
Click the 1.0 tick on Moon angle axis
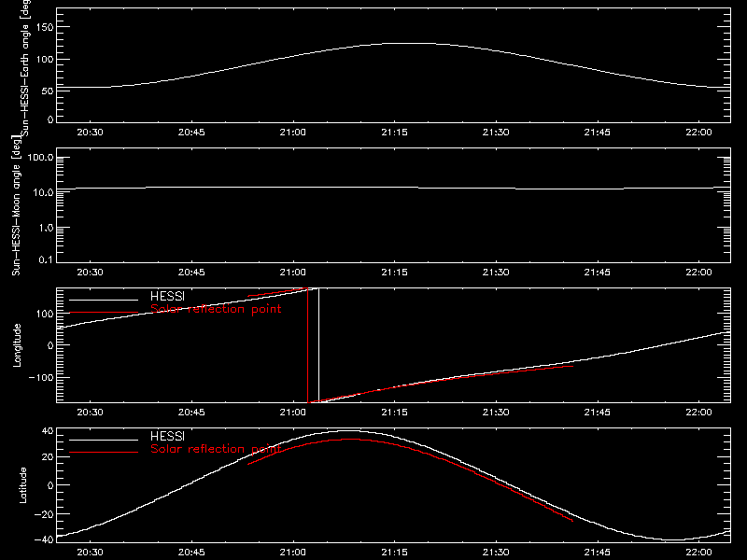click(46, 228)
